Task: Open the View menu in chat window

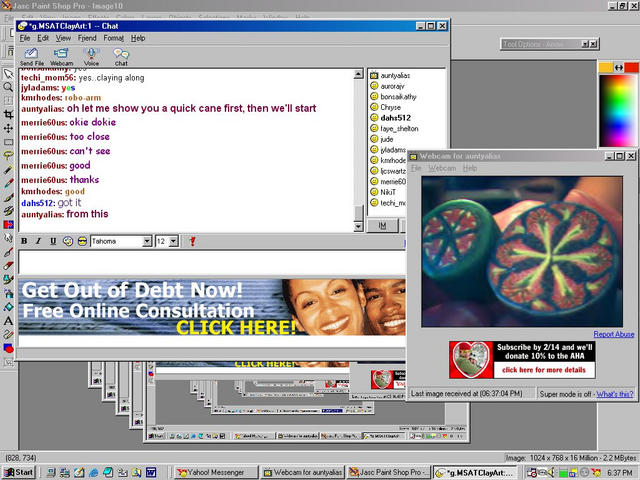Action: (63, 38)
